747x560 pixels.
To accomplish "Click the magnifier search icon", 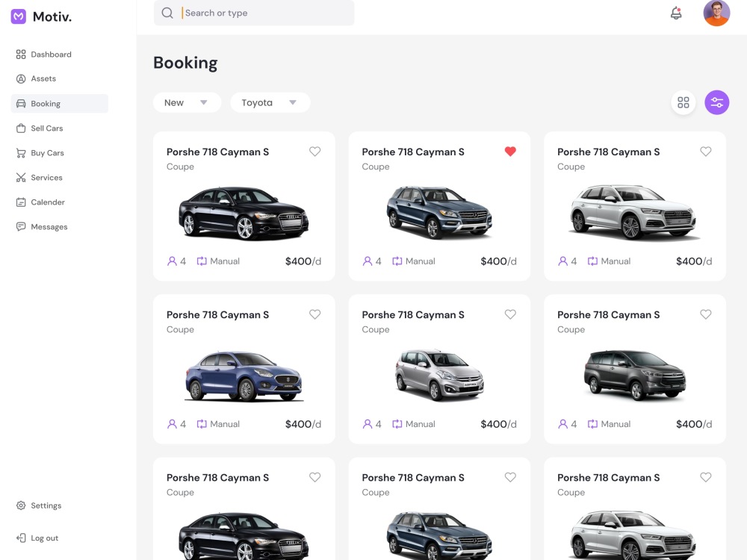I will (x=167, y=13).
